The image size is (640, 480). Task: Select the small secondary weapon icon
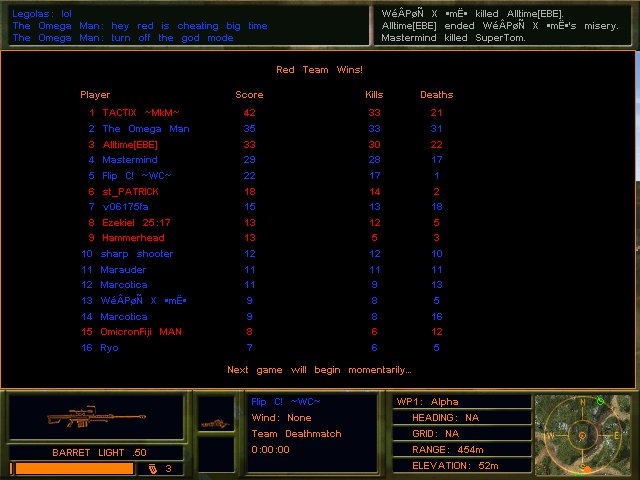[216, 423]
